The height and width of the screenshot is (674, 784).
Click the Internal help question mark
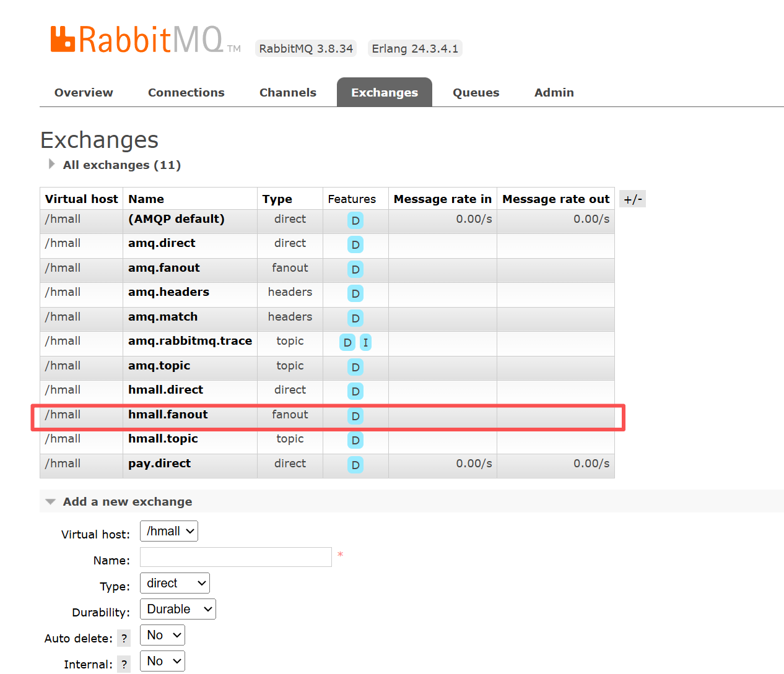point(124,665)
